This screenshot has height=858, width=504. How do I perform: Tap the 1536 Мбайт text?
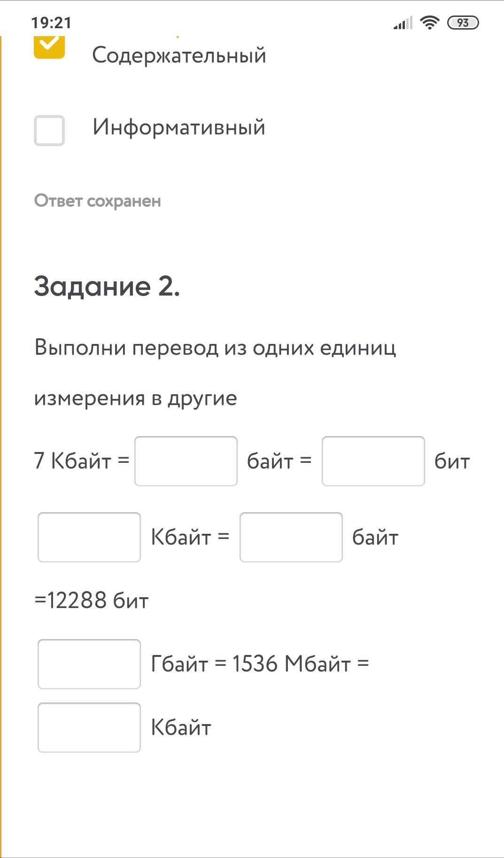(x=292, y=664)
